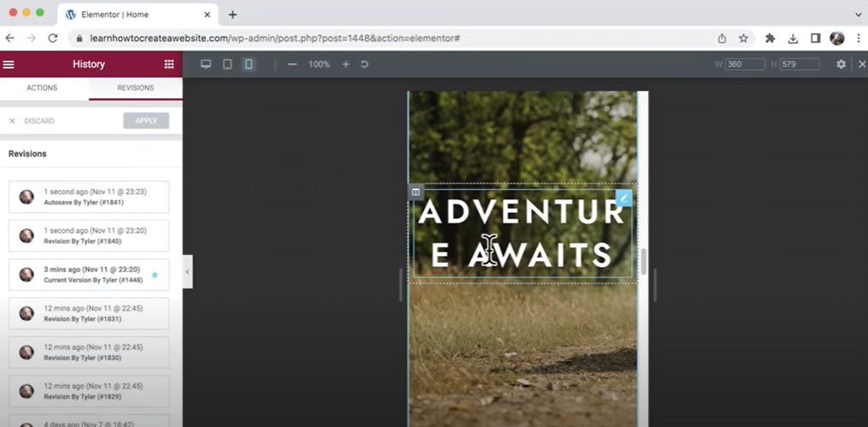Click the site lock icon
The image size is (868, 427).
(x=80, y=39)
